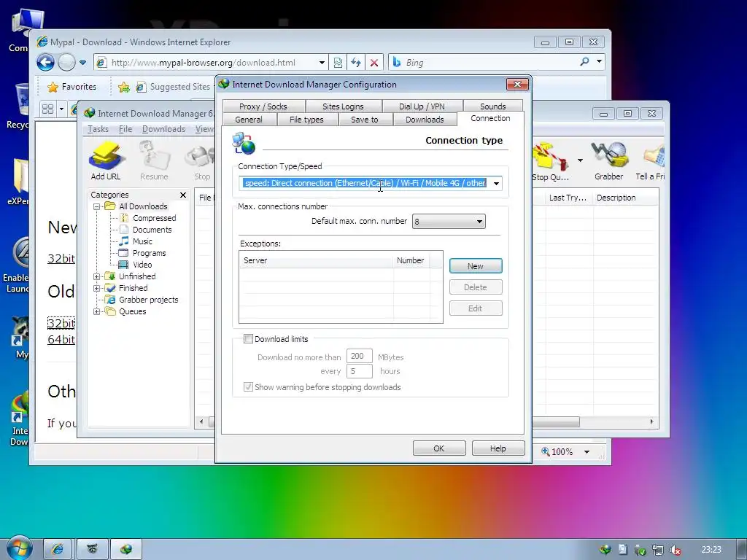Image resolution: width=747 pixels, height=560 pixels.
Task: Open the recent pages dropdown arrow
Action: 82,63
